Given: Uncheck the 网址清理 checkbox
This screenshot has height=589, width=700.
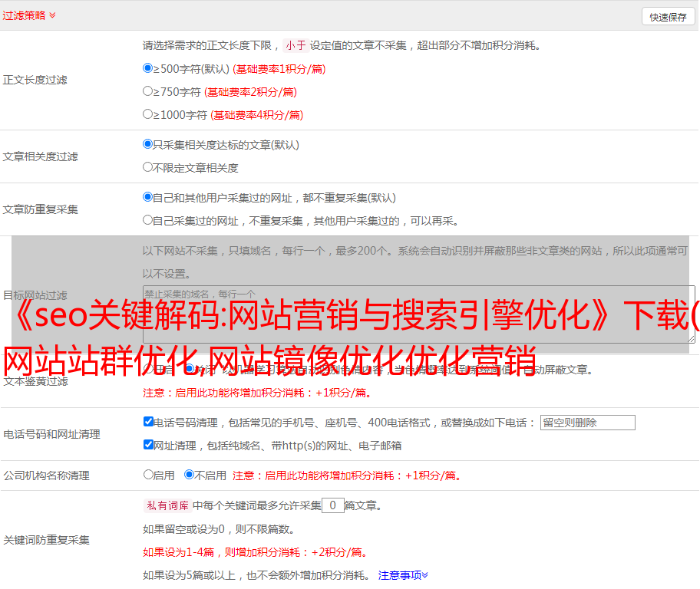Looking at the screenshot, I should coord(149,445).
